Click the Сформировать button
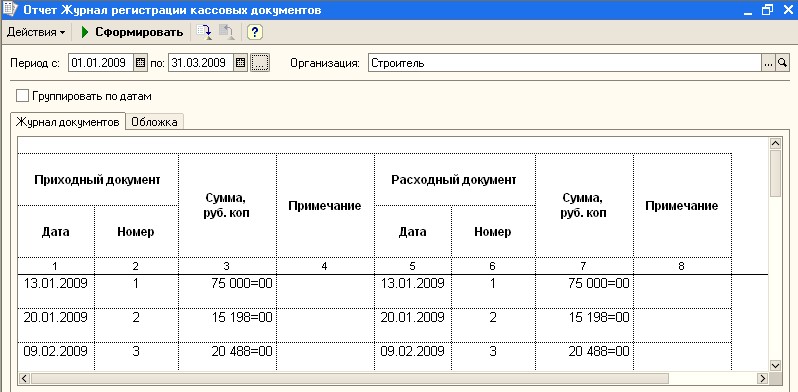This screenshot has width=798, height=392. tap(132, 32)
